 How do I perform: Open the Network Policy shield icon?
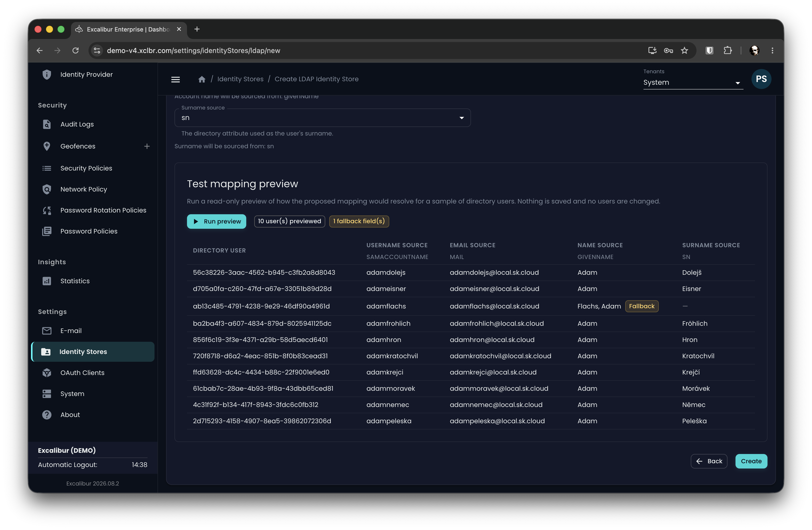[x=47, y=189]
